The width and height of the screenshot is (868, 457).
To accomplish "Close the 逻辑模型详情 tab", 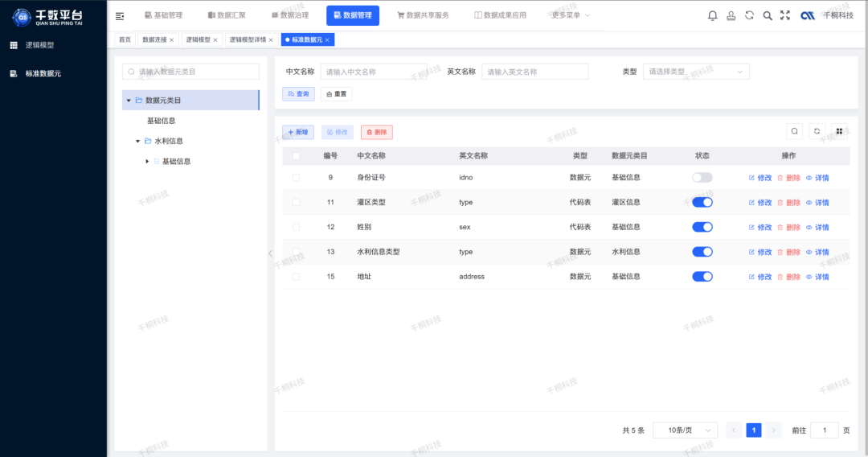I will (x=271, y=40).
